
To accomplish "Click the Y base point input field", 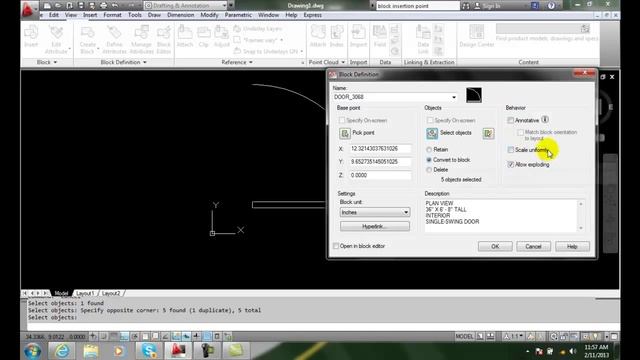I will click(380, 162).
